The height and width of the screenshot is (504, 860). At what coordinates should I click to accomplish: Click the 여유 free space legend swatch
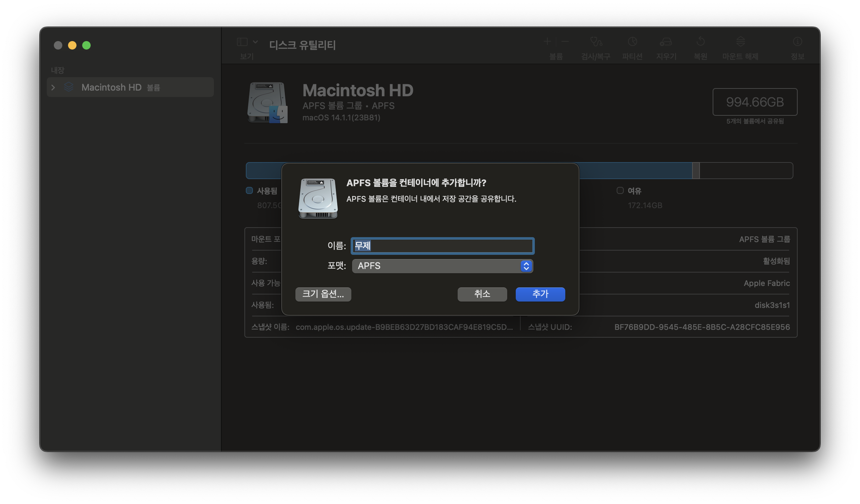coord(620,191)
